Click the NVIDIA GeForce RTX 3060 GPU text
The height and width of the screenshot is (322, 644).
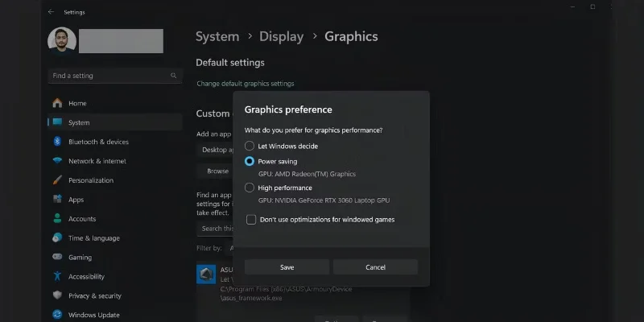pyautogui.click(x=324, y=200)
